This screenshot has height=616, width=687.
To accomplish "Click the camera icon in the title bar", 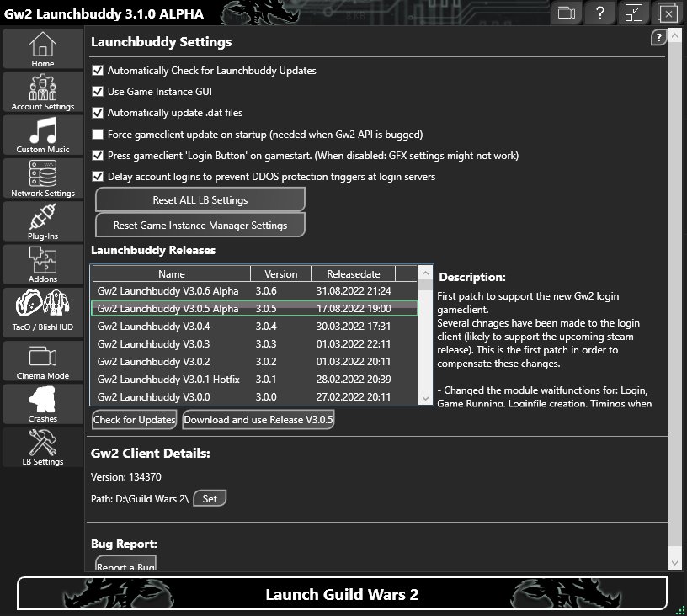I will click(567, 13).
